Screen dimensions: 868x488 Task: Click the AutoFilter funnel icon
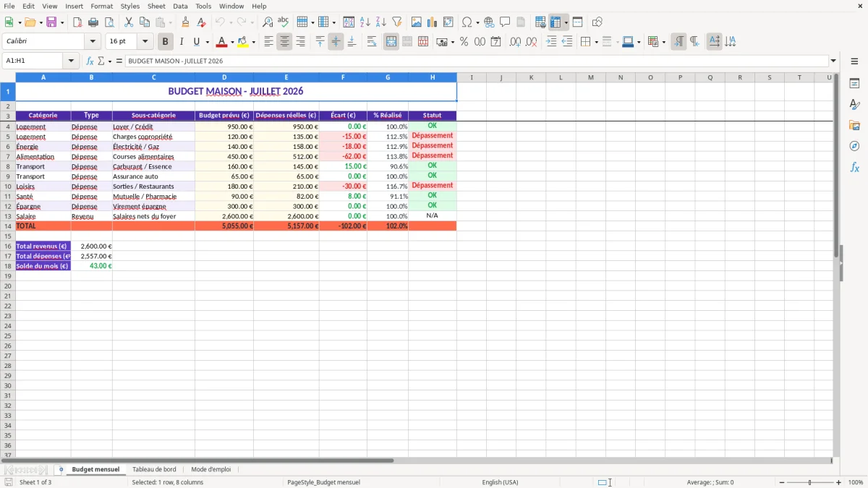coord(397,22)
